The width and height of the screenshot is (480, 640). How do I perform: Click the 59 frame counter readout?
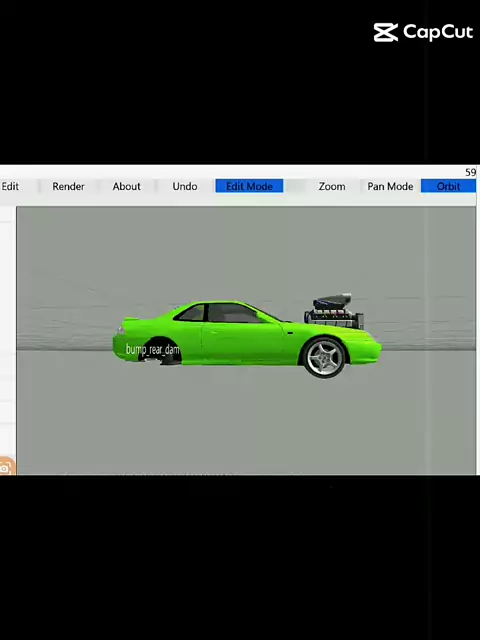tap(470, 172)
